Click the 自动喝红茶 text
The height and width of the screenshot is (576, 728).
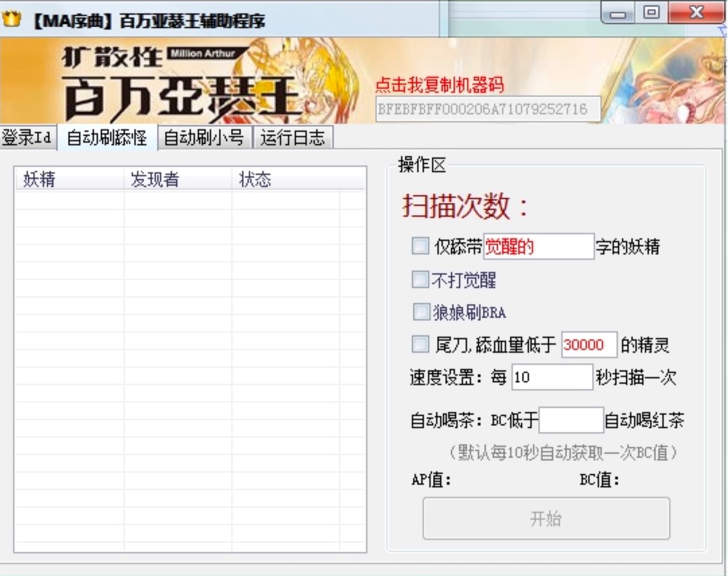click(x=644, y=421)
